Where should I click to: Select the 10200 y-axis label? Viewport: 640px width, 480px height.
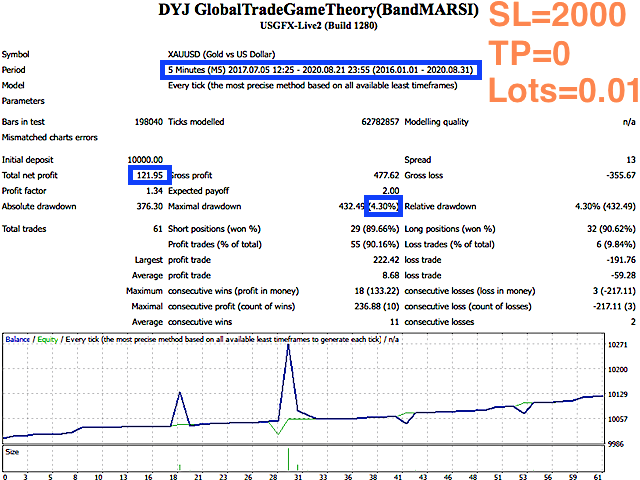(x=618, y=369)
